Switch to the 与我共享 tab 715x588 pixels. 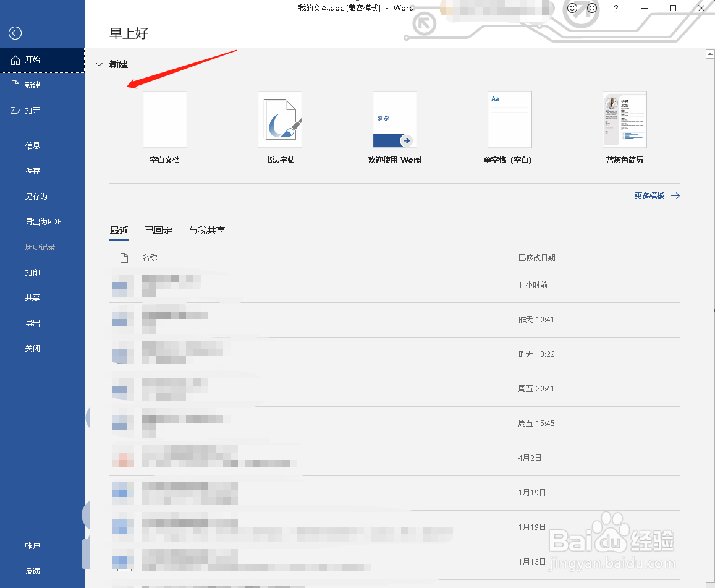[207, 231]
